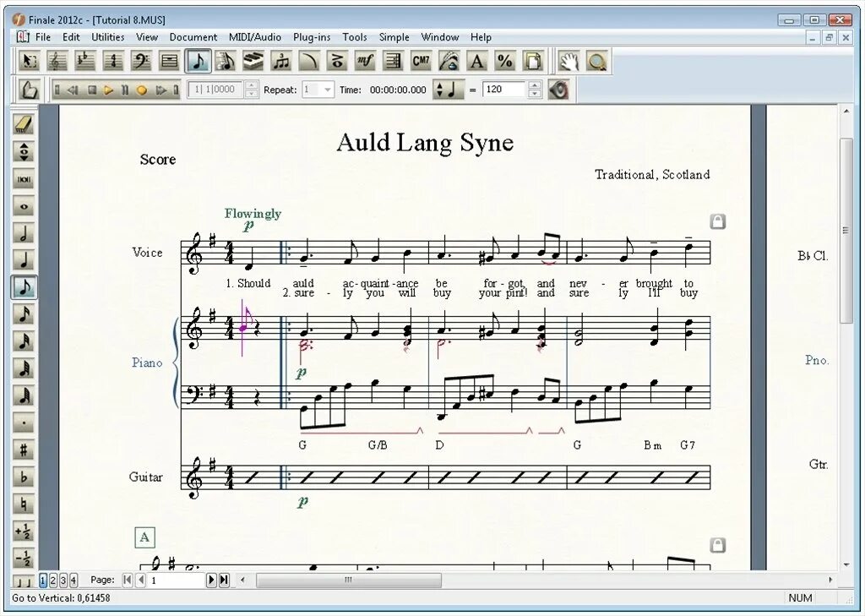Select the Speedy Entry tool
This screenshot has height=616, width=865.
(225, 61)
